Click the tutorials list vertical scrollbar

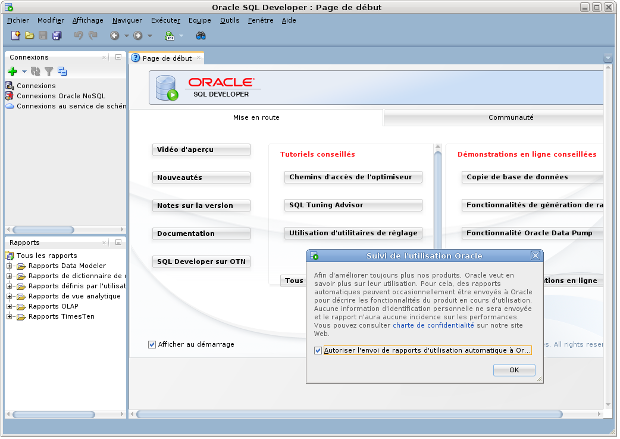coord(438,198)
